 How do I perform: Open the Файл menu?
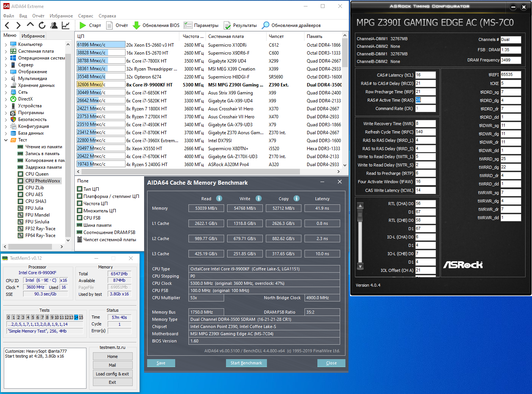pos(8,16)
